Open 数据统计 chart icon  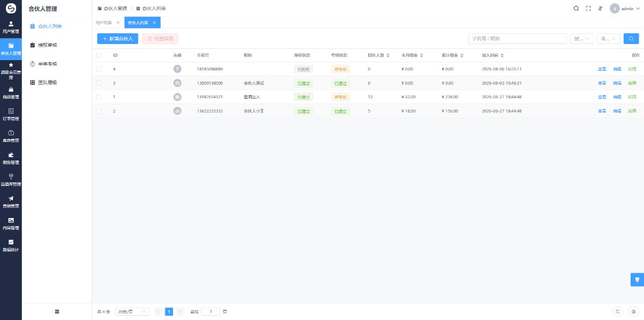point(11,245)
